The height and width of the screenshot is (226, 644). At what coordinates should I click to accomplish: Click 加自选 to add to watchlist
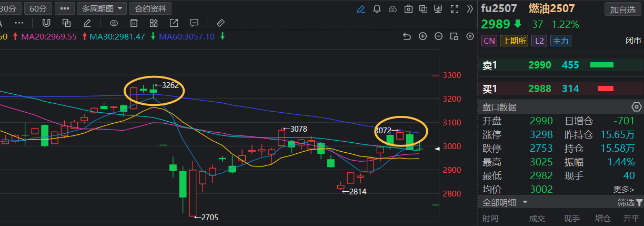(623, 9)
